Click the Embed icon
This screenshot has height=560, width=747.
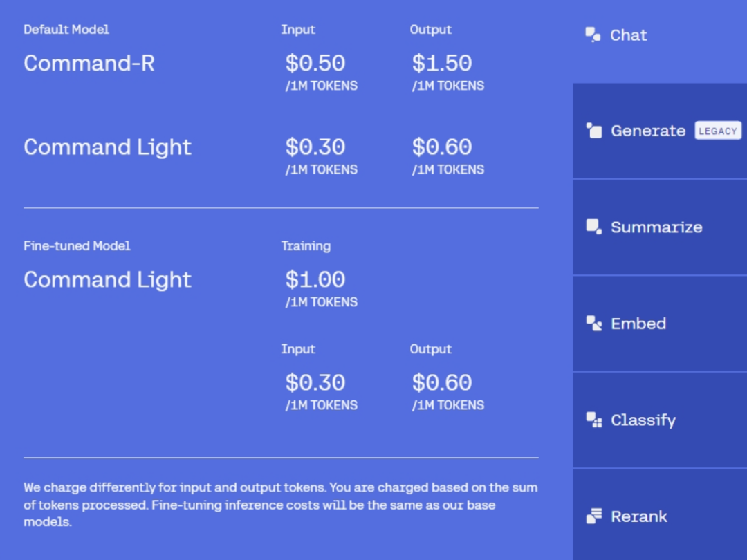point(593,323)
